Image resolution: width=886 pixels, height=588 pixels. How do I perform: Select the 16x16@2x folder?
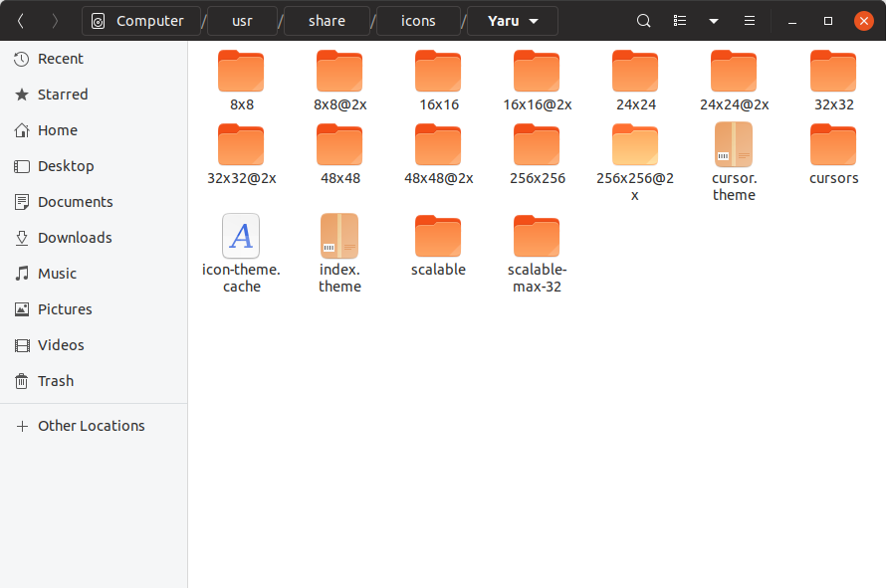(537, 81)
